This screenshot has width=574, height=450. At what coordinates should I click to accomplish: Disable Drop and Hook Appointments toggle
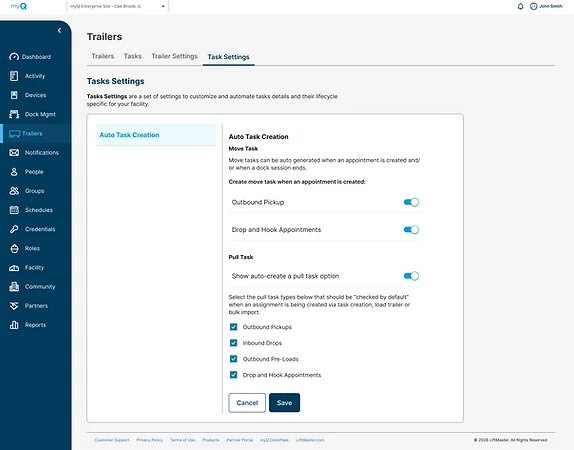(x=411, y=230)
